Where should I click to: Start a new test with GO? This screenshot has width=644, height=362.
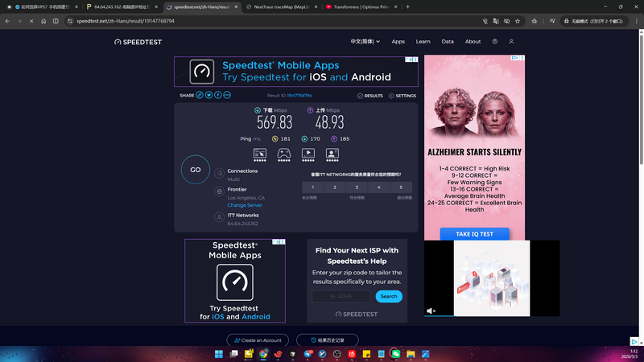(196, 170)
